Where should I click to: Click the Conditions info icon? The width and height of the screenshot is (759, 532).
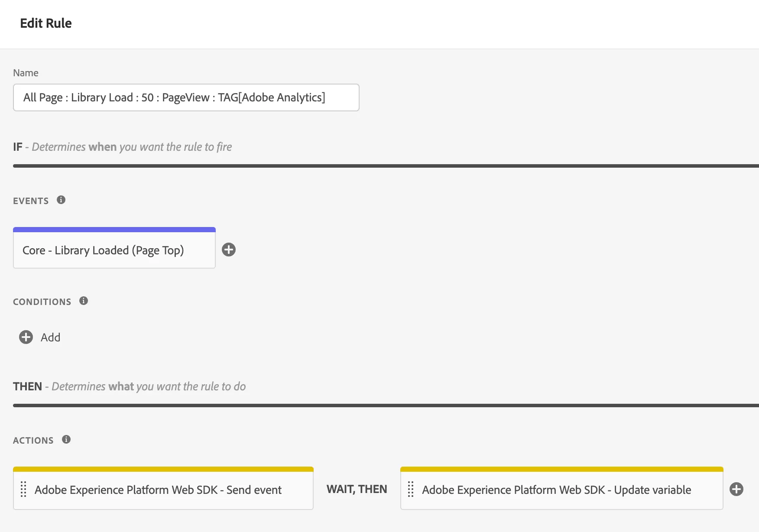coord(84,301)
